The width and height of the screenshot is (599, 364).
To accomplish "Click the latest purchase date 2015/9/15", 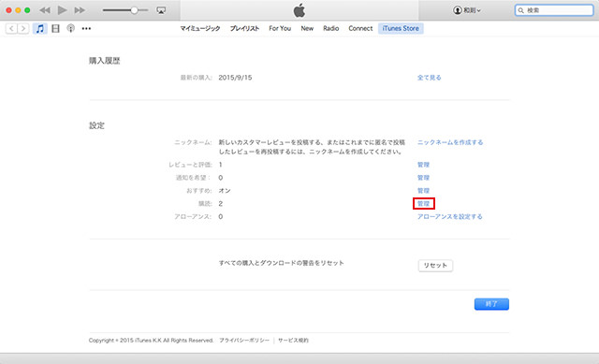I will pyautogui.click(x=235, y=78).
